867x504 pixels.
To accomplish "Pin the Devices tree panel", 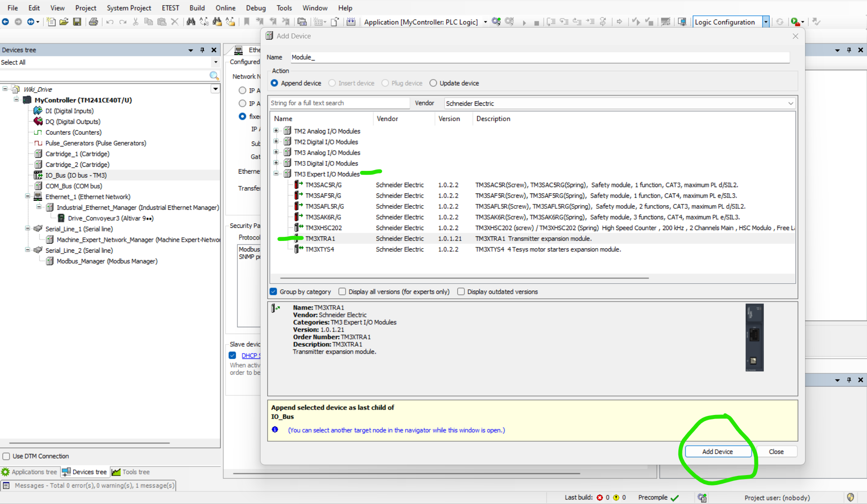I will [202, 50].
